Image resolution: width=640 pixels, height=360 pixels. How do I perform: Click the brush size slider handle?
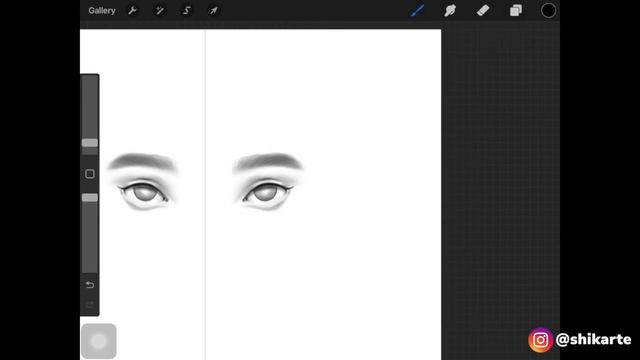[x=90, y=143]
